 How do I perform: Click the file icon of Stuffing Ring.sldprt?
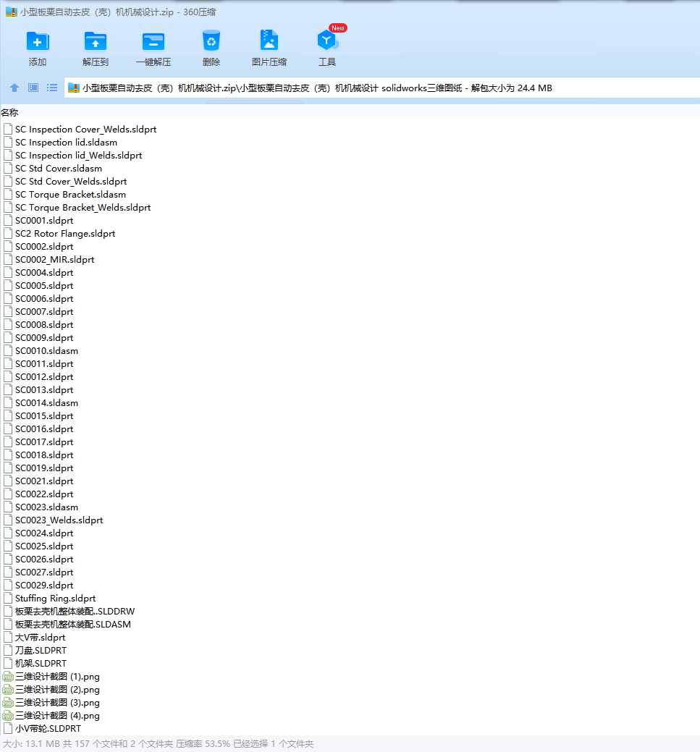8,598
